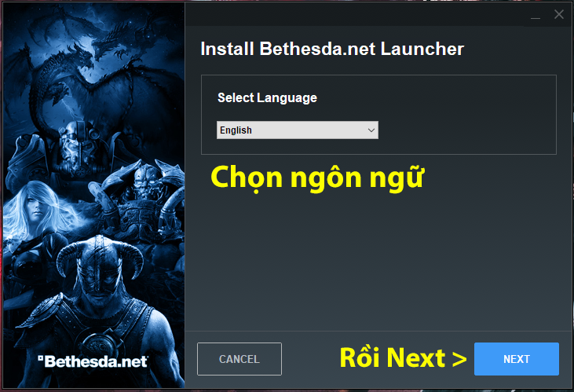Close the Bethesda.net installer with X
Screen dimensions: 574x392
558,14
